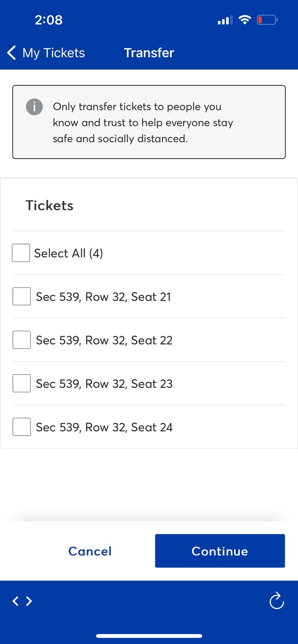Viewport: 298px width, 644px height.
Task: Tap Cancel to abort transfer
Action: point(90,551)
